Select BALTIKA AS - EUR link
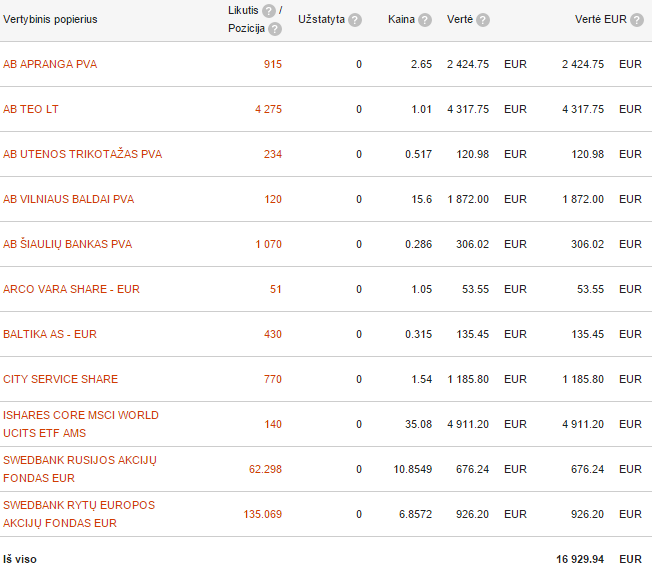This screenshot has width=652, height=579. pyautogui.click(x=50, y=334)
